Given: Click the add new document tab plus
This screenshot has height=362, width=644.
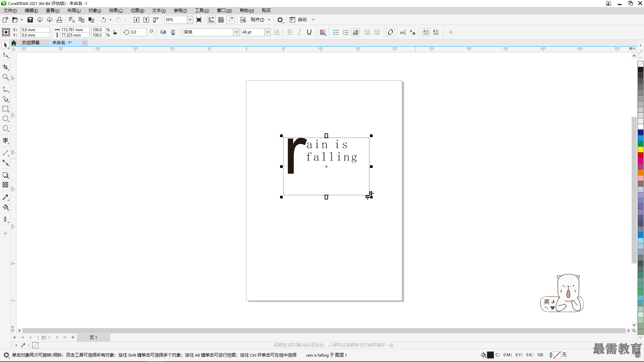Looking at the screenshot, I should click(x=85, y=43).
